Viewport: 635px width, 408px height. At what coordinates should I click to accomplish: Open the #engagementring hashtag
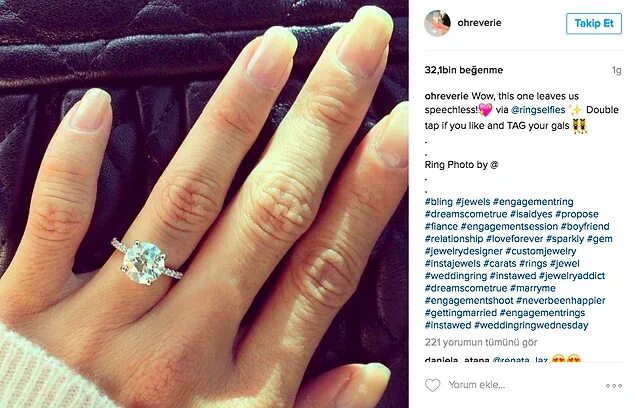click(533, 202)
